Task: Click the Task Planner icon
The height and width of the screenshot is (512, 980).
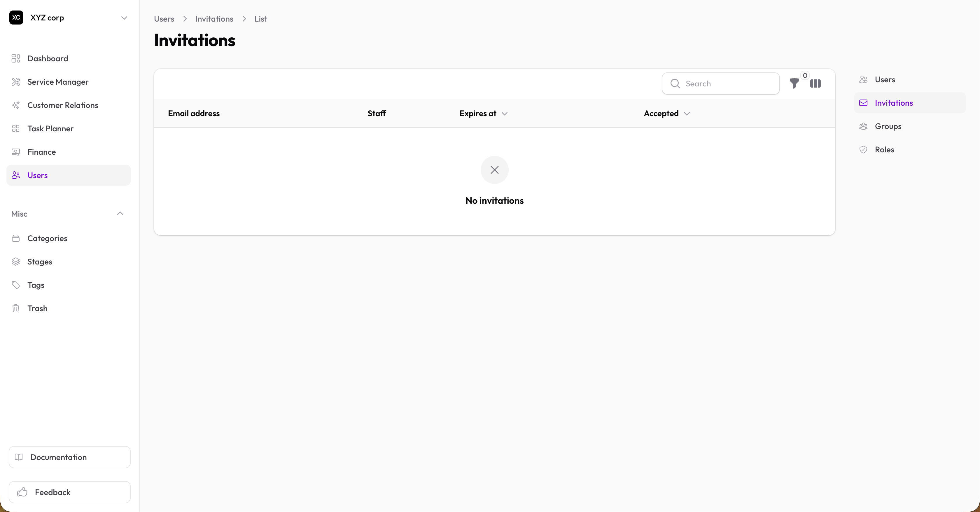Action: coord(15,129)
